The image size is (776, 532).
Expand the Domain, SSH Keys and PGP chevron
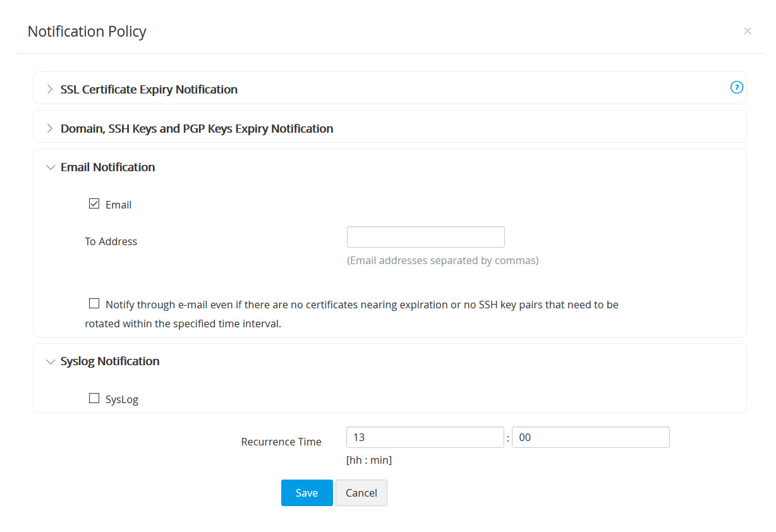[50, 129]
